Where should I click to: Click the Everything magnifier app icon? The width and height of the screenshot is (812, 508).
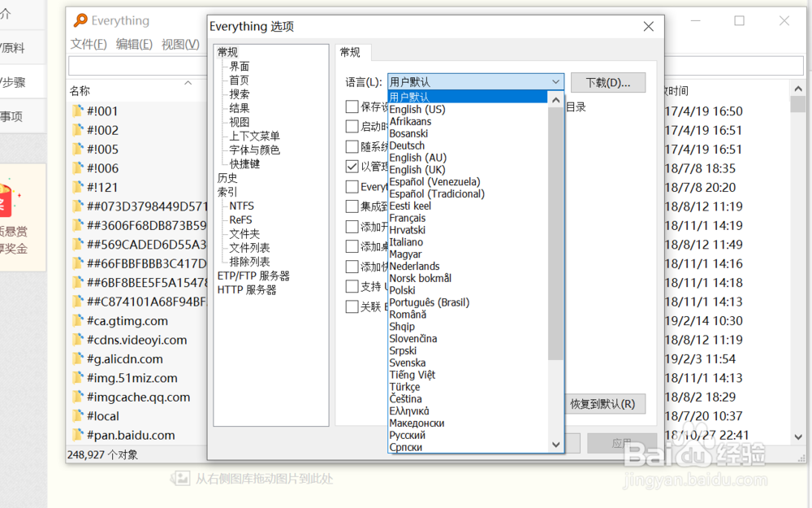pos(80,20)
